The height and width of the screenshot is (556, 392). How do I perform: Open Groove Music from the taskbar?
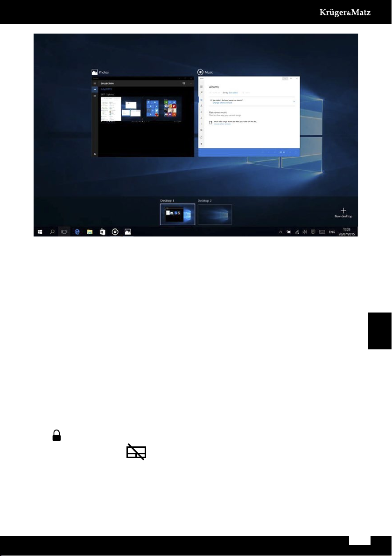click(x=115, y=232)
